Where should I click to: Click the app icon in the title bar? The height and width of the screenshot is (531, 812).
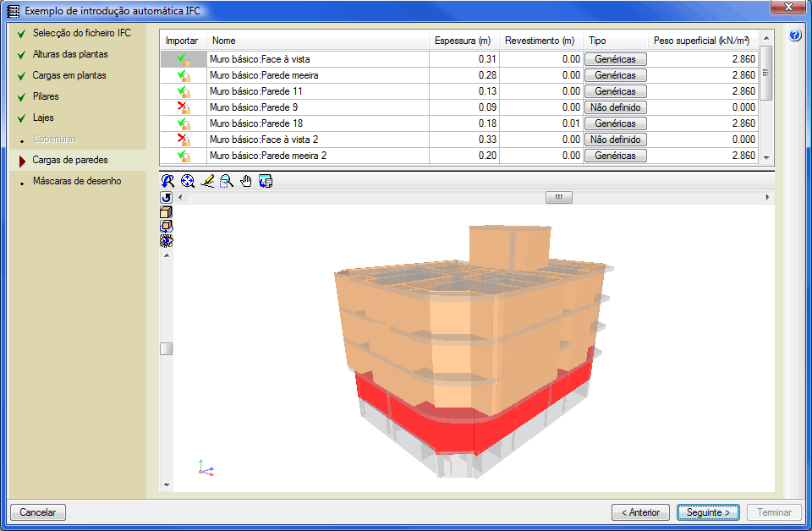[x=14, y=11]
